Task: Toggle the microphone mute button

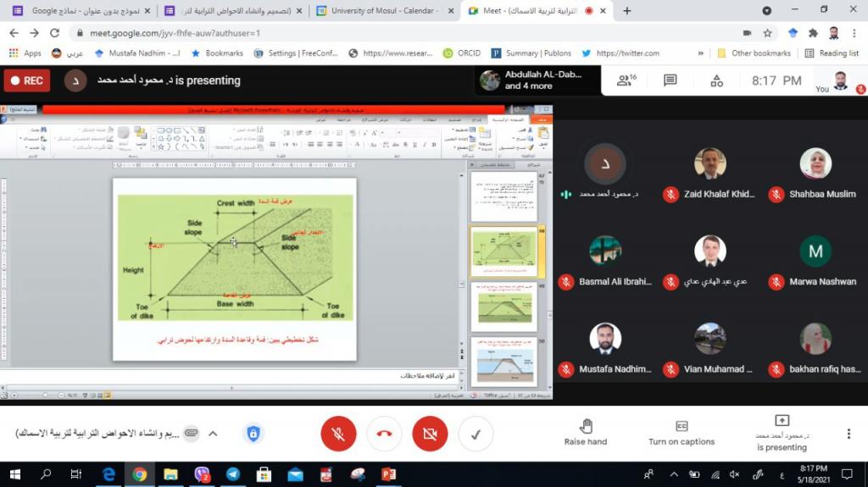Action: [x=338, y=434]
